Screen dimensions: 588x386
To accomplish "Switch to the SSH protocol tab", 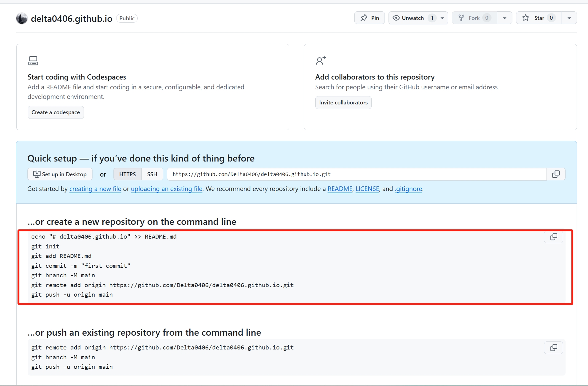I will pos(152,174).
